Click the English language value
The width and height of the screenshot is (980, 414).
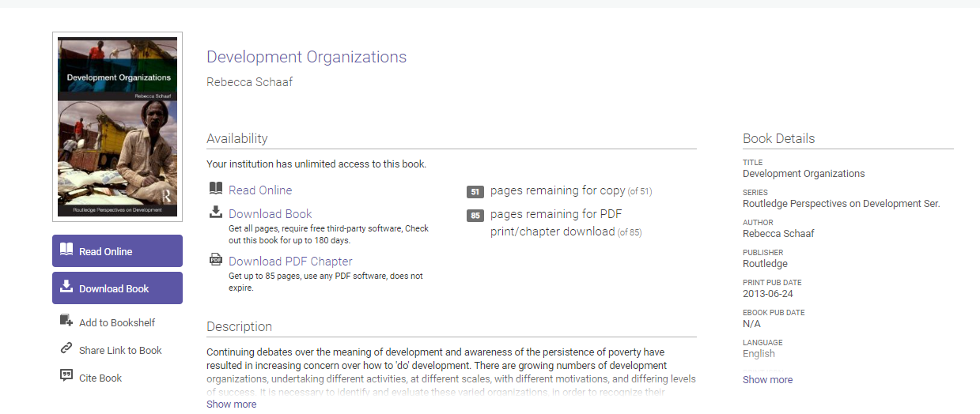tap(759, 354)
